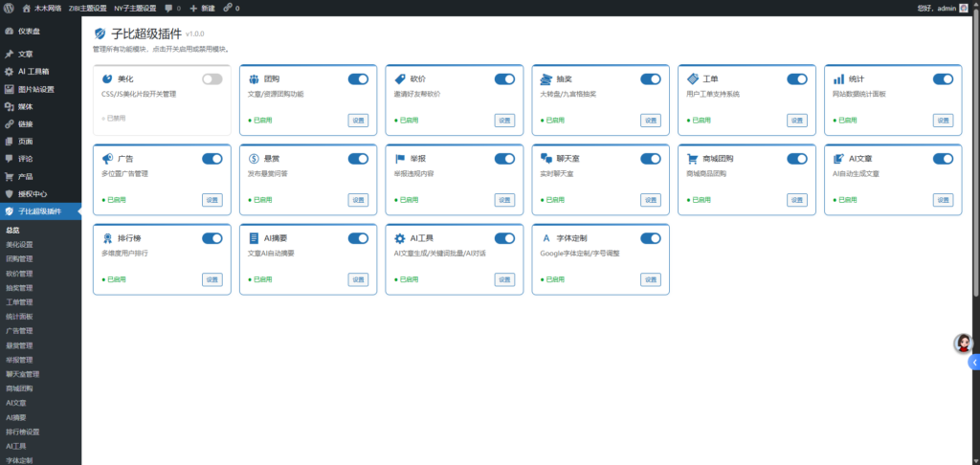The image size is (980, 465).
Task: Click the flag icon on 举报 card
Action: tap(400, 159)
